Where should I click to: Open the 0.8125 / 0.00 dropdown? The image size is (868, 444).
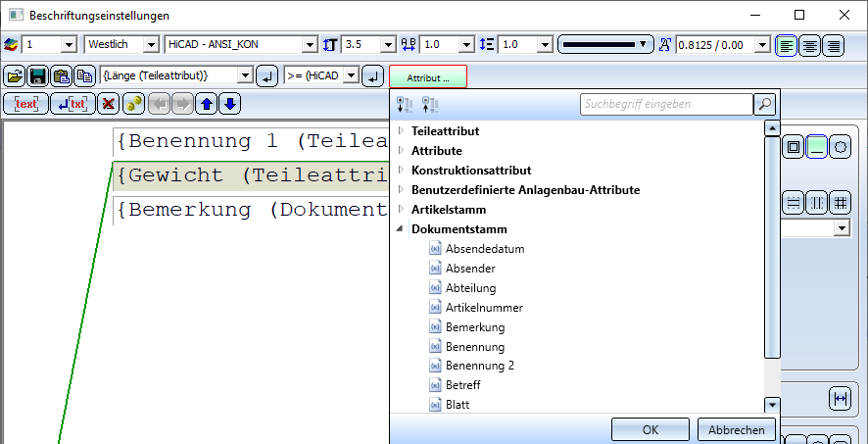(x=763, y=45)
